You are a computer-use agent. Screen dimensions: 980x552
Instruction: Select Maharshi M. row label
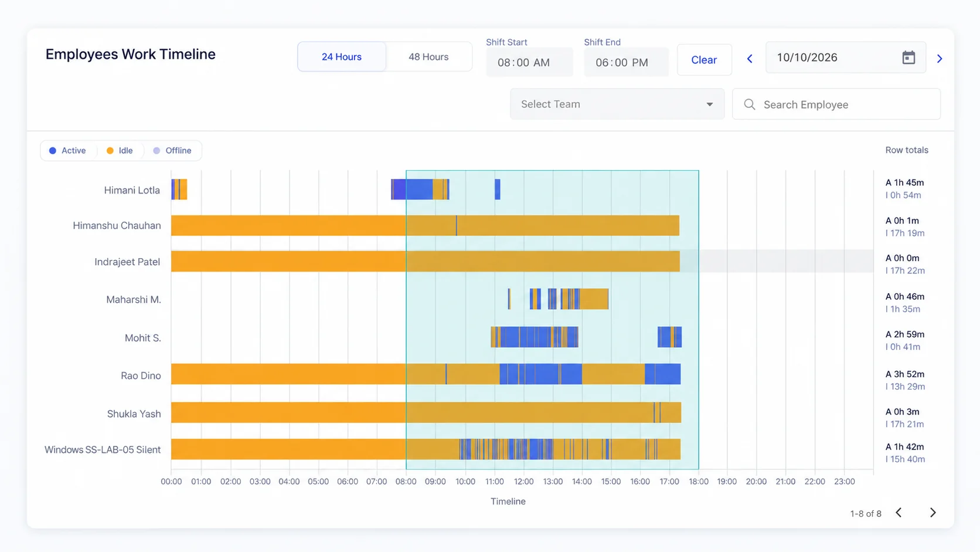134,300
